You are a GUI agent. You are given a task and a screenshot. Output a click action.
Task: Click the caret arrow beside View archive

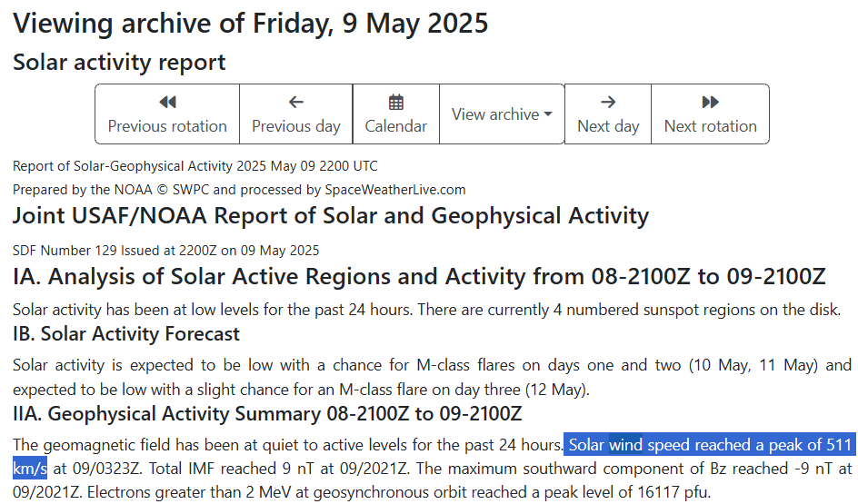(x=548, y=115)
